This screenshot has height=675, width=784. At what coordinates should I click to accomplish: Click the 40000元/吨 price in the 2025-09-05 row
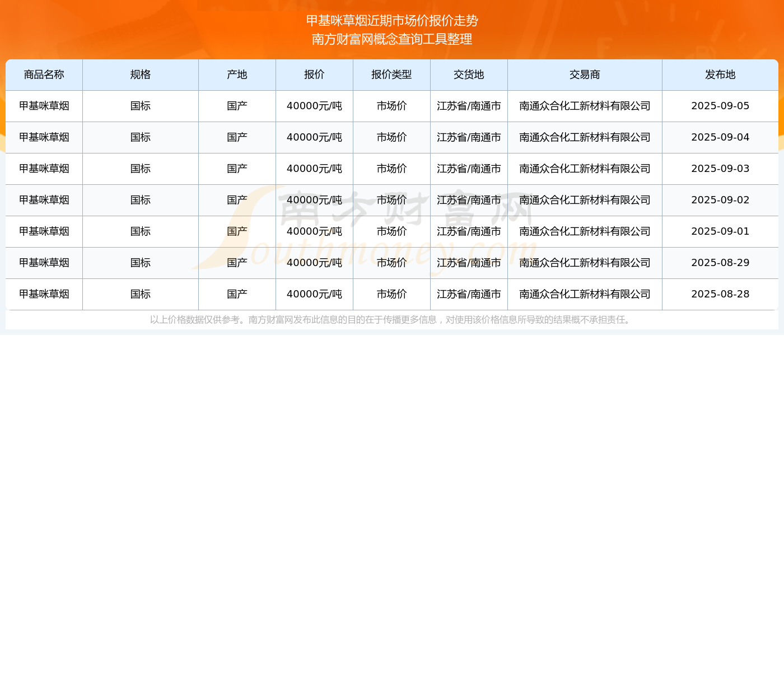tap(314, 106)
